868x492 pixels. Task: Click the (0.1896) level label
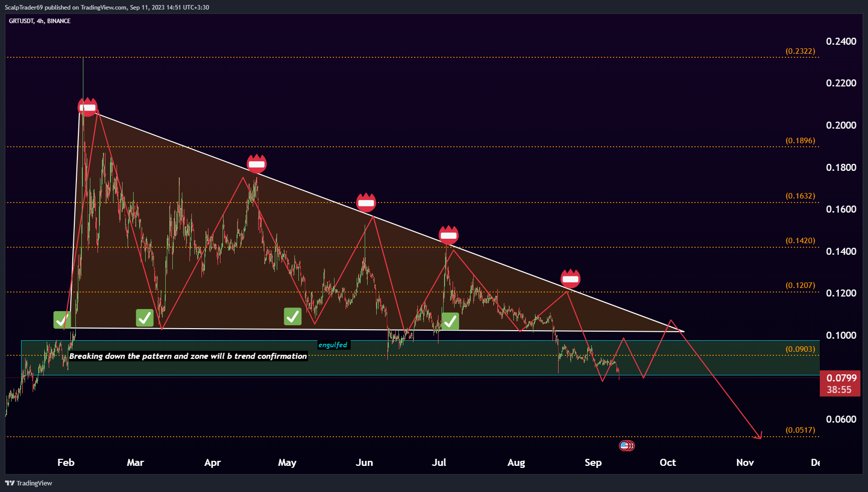point(801,141)
